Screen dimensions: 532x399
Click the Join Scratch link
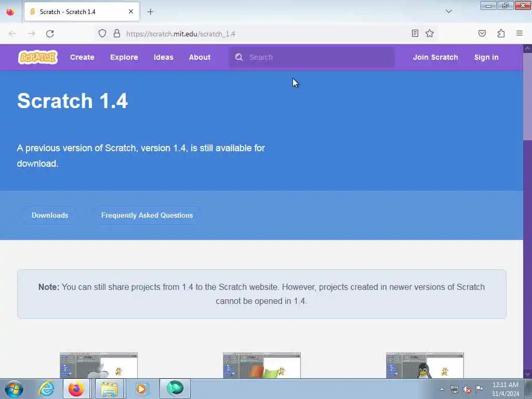[x=435, y=57]
